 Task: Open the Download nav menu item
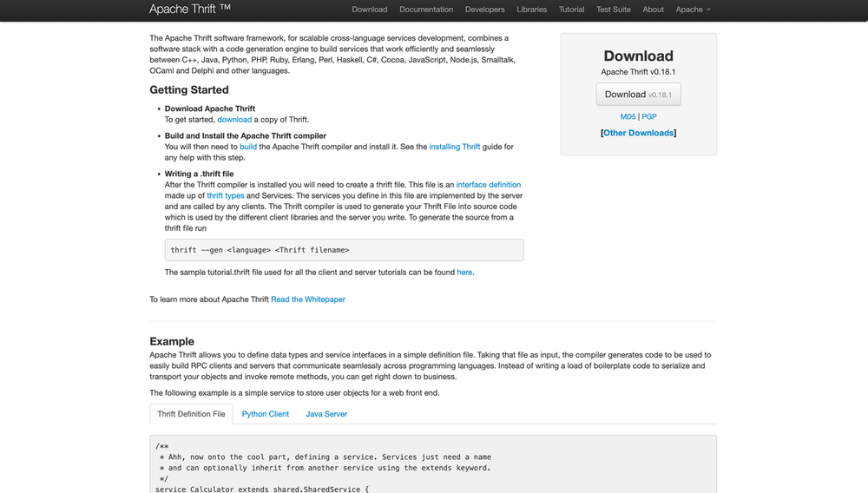[369, 10]
